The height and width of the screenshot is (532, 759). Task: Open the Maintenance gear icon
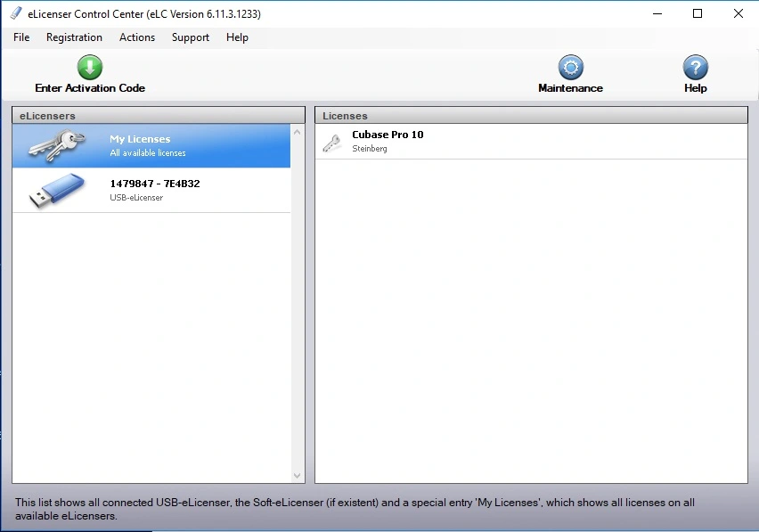[570, 67]
